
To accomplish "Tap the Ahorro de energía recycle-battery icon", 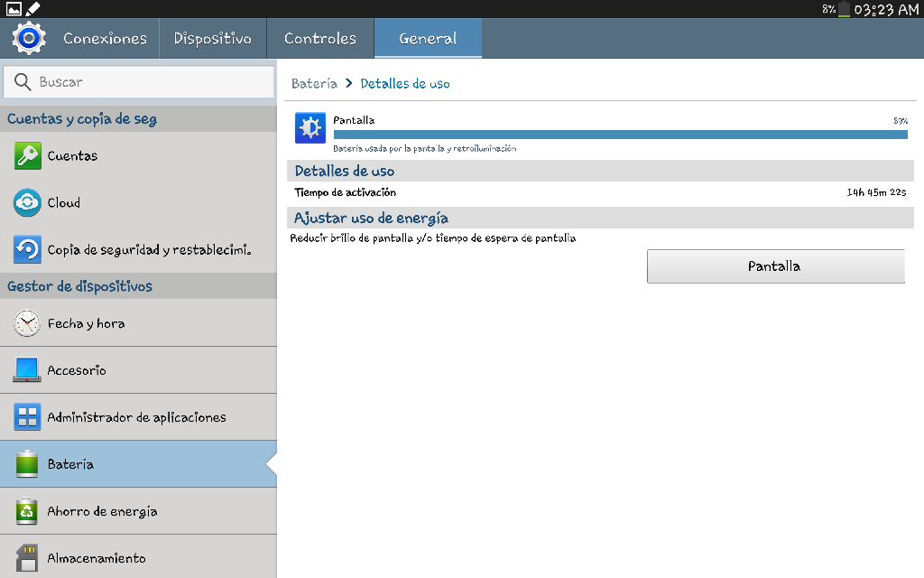I will click(28, 511).
